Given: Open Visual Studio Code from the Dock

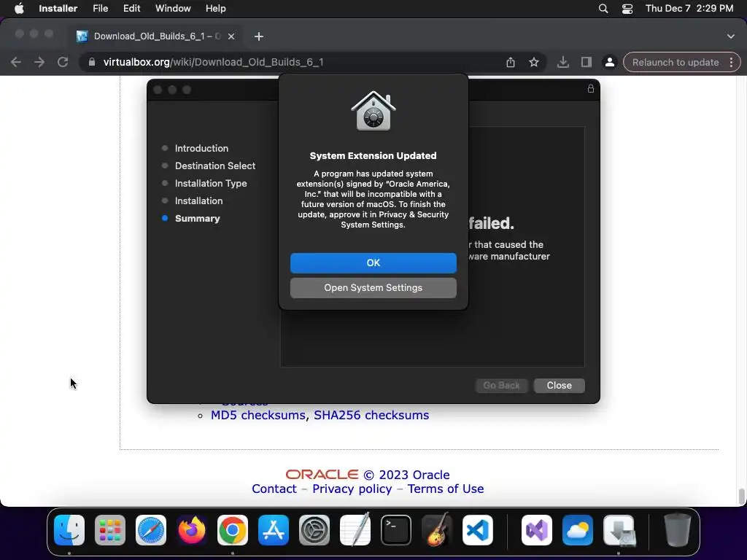Looking at the screenshot, I should pos(477,530).
